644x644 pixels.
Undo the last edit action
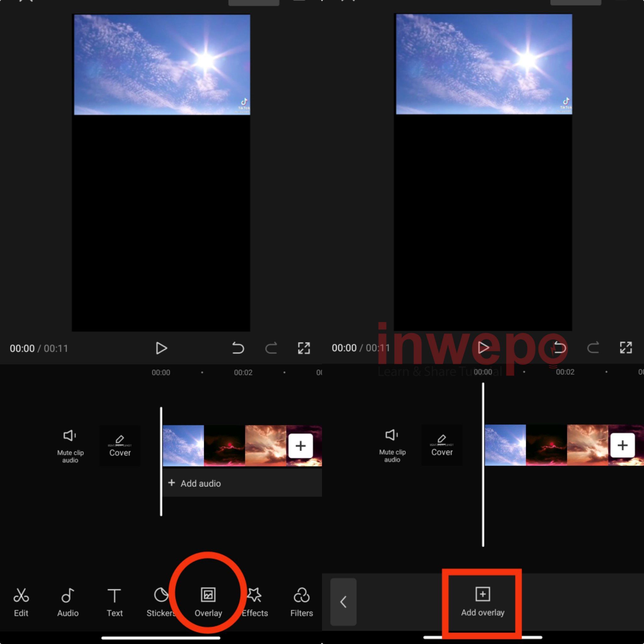tap(238, 348)
